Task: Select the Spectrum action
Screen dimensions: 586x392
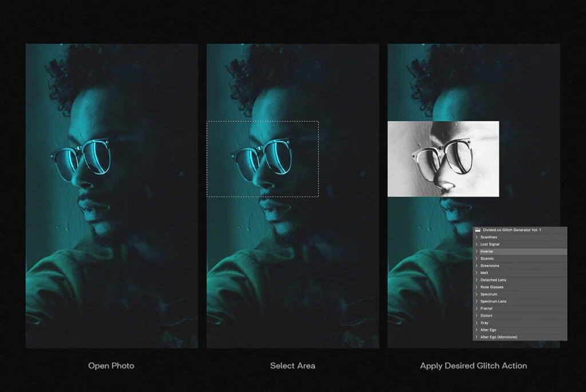Action: [x=489, y=294]
